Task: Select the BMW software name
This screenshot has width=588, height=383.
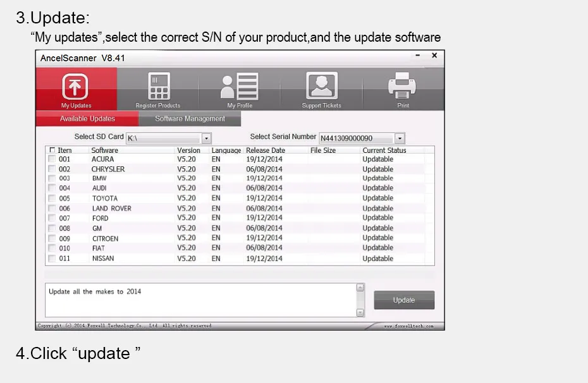Action: pyautogui.click(x=99, y=178)
